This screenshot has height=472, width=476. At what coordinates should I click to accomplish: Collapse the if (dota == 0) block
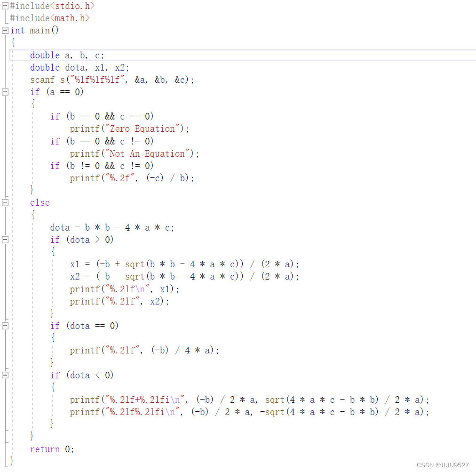tap(5, 326)
